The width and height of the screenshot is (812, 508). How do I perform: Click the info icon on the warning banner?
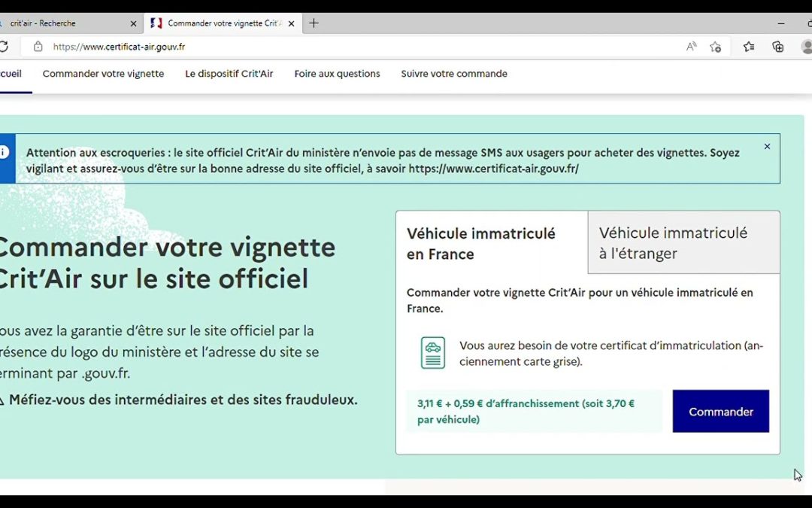coord(5,152)
